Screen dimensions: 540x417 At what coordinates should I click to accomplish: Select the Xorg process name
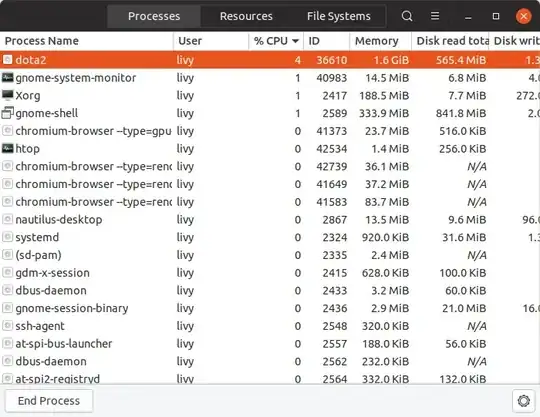tap(28, 95)
